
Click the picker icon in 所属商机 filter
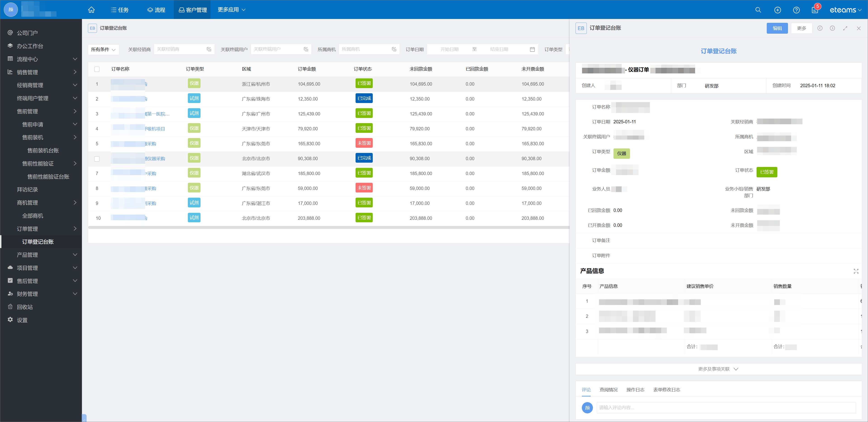point(394,49)
